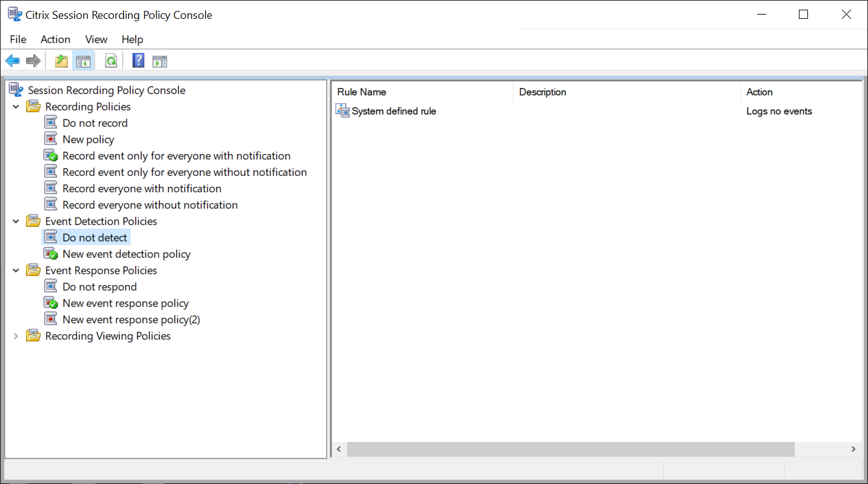Sort by the Rule Name column header

point(362,92)
